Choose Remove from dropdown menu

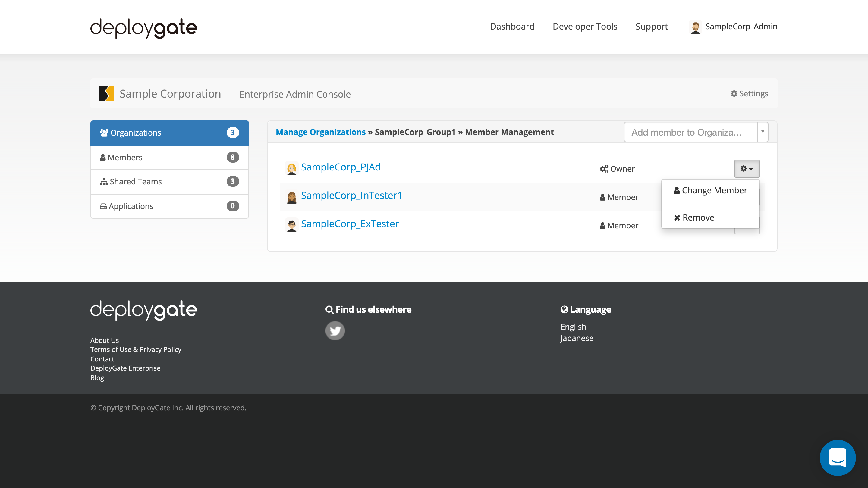pos(710,217)
